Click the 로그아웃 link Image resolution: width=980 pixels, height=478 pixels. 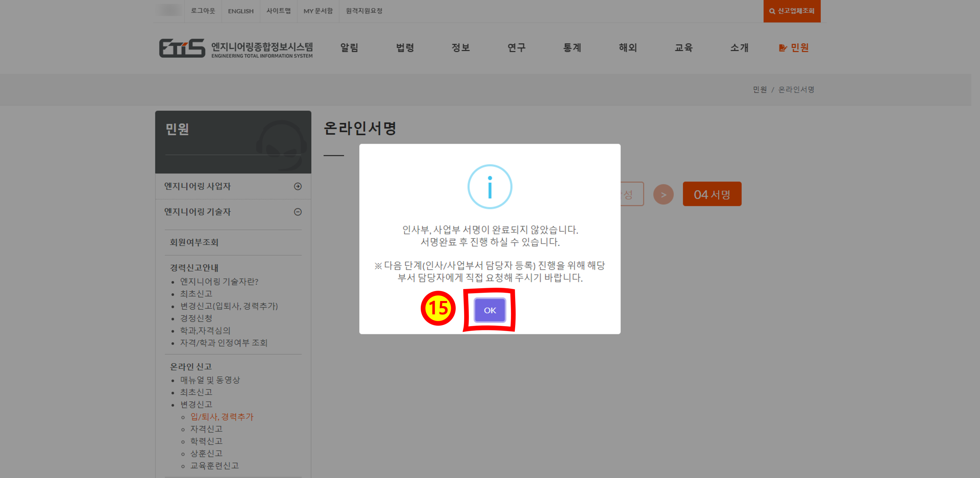(203, 11)
